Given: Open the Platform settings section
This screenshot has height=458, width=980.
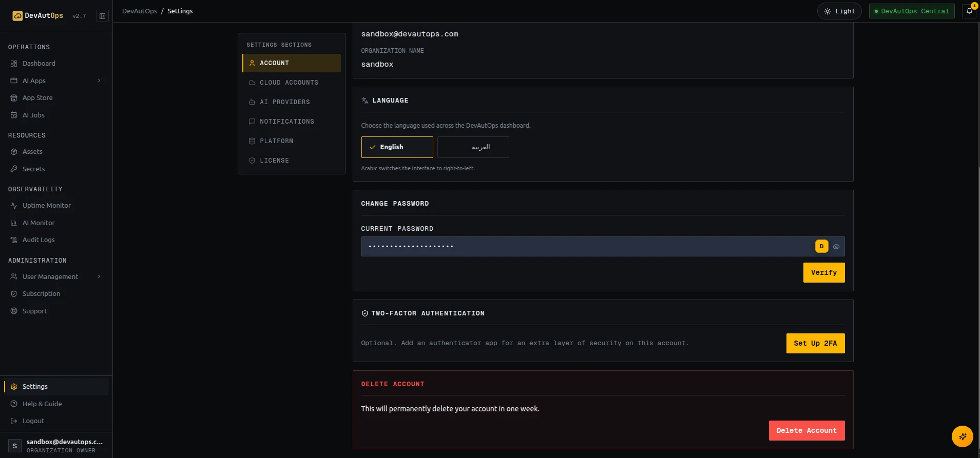Looking at the screenshot, I should (292, 141).
